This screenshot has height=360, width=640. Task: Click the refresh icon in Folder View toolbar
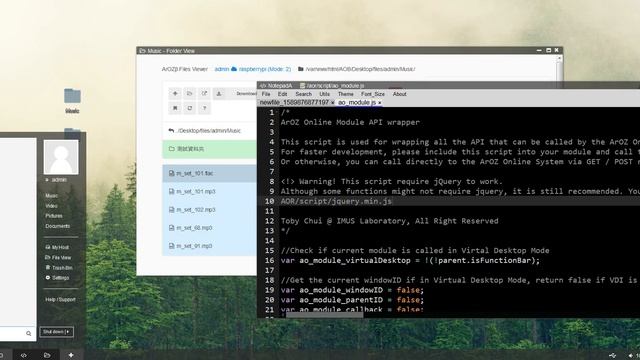[x=190, y=108]
